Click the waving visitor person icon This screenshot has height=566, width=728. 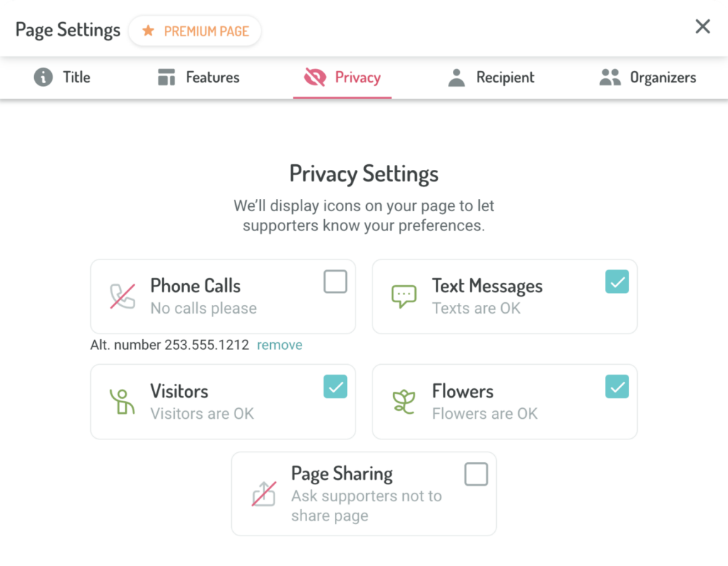(x=122, y=402)
